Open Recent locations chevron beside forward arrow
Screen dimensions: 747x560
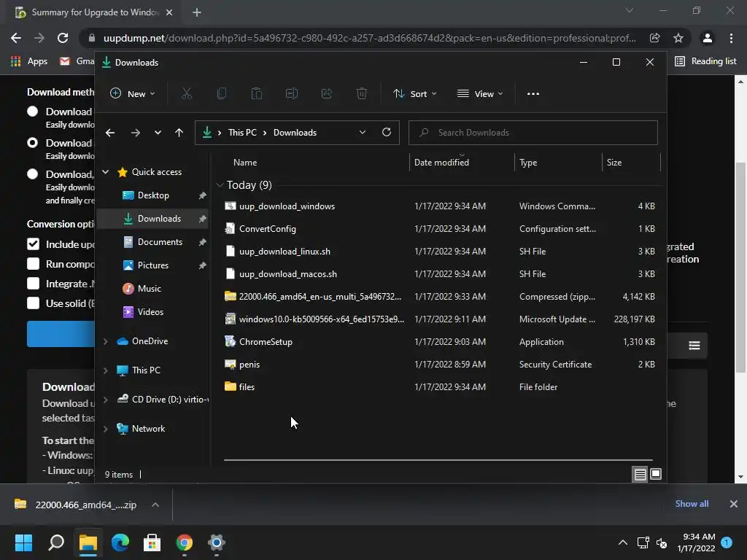[158, 133]
